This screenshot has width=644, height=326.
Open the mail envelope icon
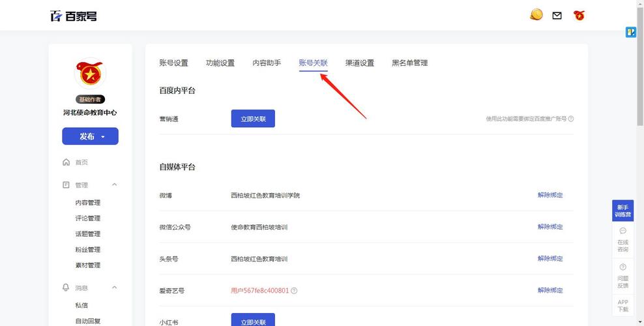click(557, 16)
